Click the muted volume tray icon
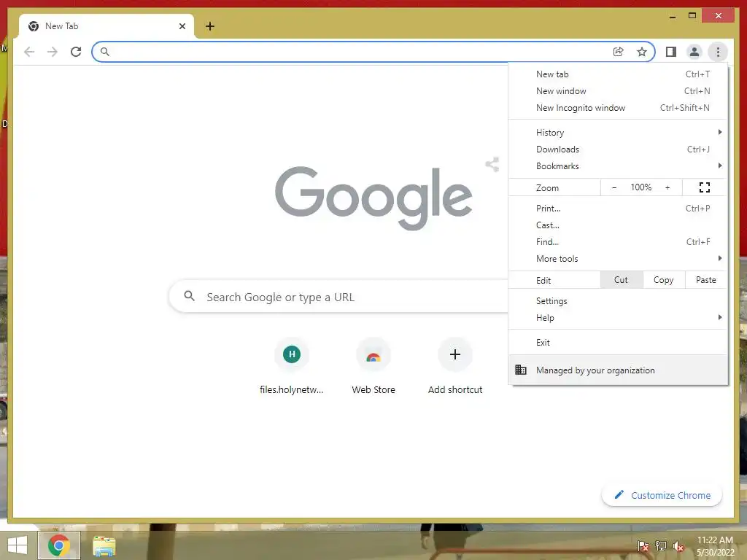 (x=678, y=545)
